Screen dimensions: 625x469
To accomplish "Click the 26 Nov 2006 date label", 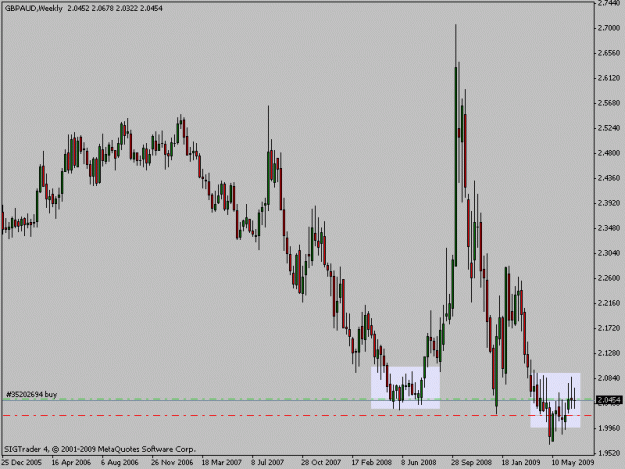I will coord(172,462).
